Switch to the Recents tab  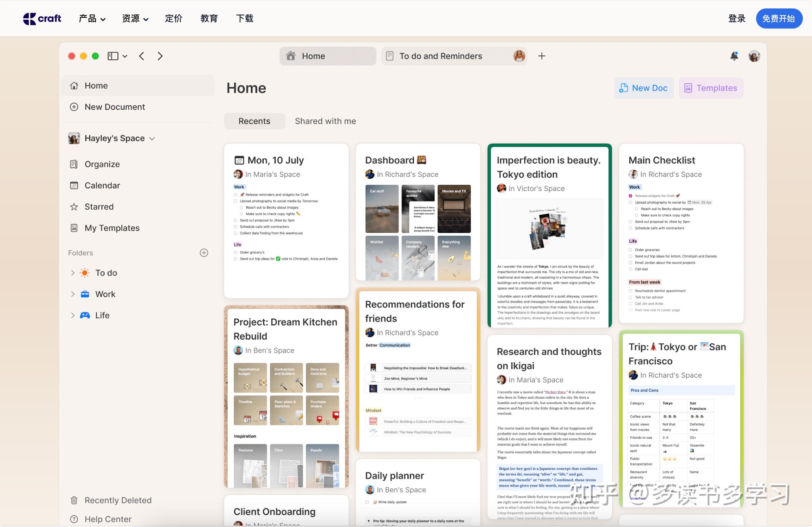254,121
